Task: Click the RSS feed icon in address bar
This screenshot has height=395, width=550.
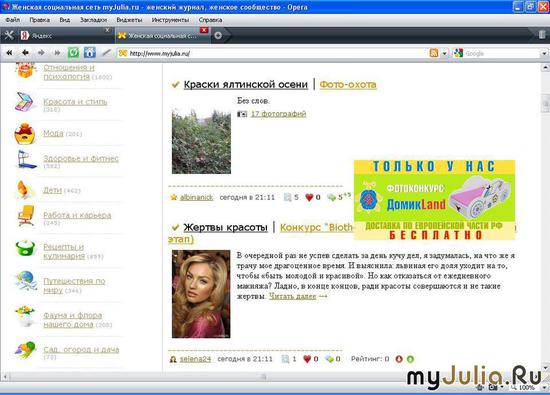Action: point(434,53)
